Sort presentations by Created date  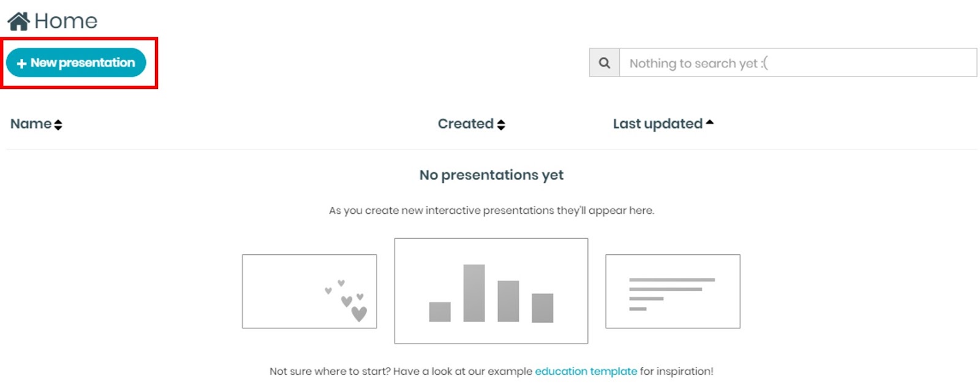click(466, 124)
